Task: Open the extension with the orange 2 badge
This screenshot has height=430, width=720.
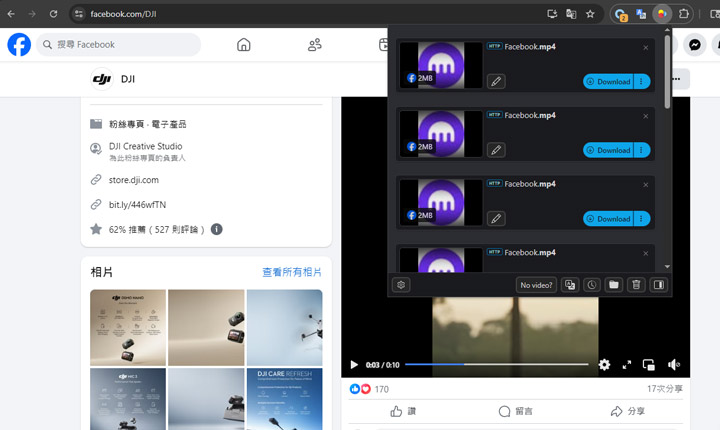Action: coord(621,14)
